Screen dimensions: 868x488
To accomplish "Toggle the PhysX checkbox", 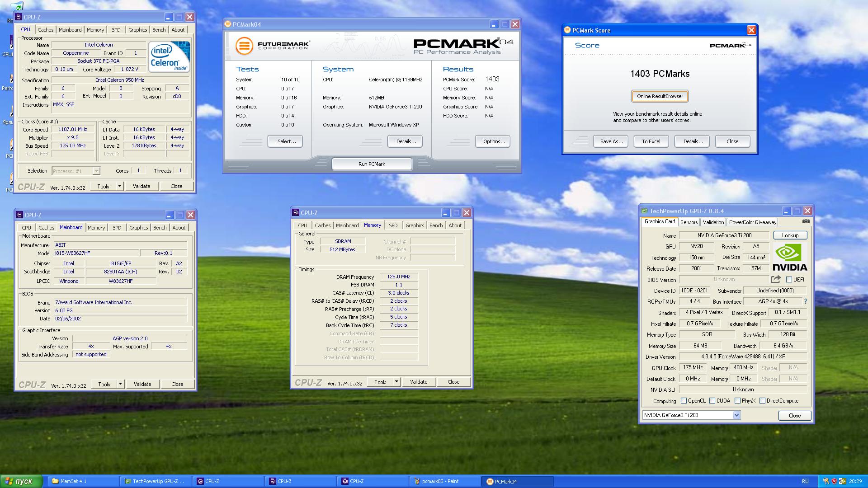I will click(738, 401).
